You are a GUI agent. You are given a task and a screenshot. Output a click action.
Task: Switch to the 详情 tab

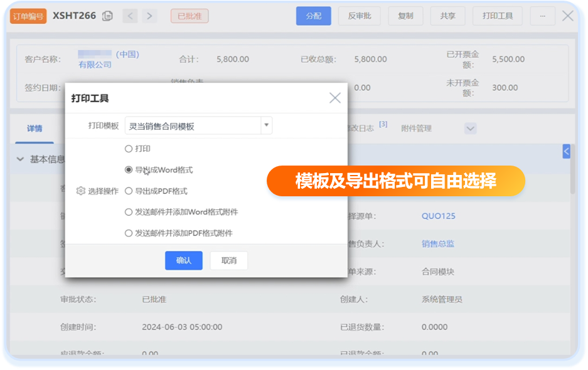(x=35, y=129)
